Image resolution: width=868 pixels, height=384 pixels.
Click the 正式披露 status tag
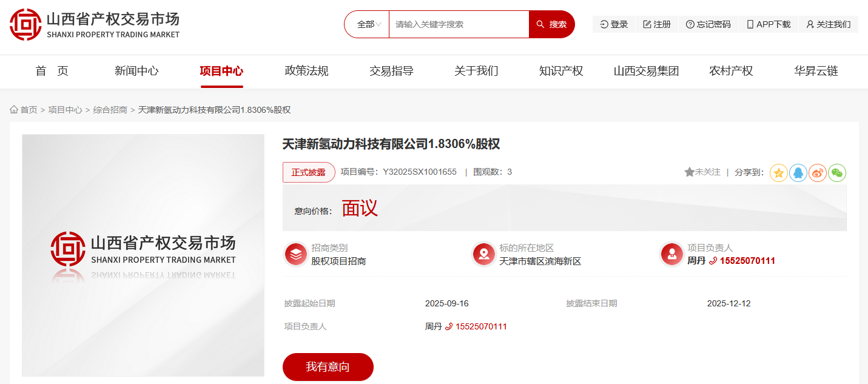click(x=309, y=172)
